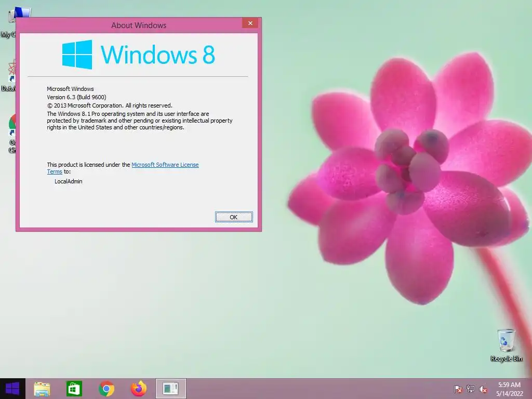Click the Windows 8 flag logo
532x399 pixels.
coord(77,54)
